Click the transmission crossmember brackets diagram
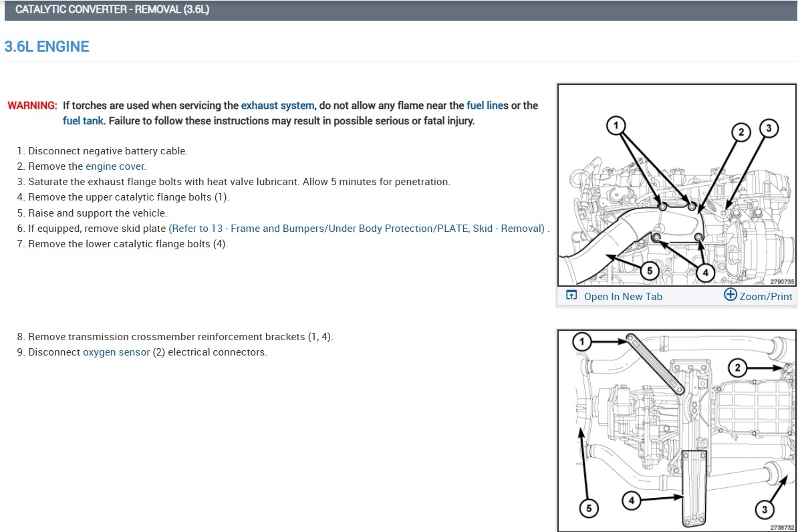The image size is (798, 532). 676,430
